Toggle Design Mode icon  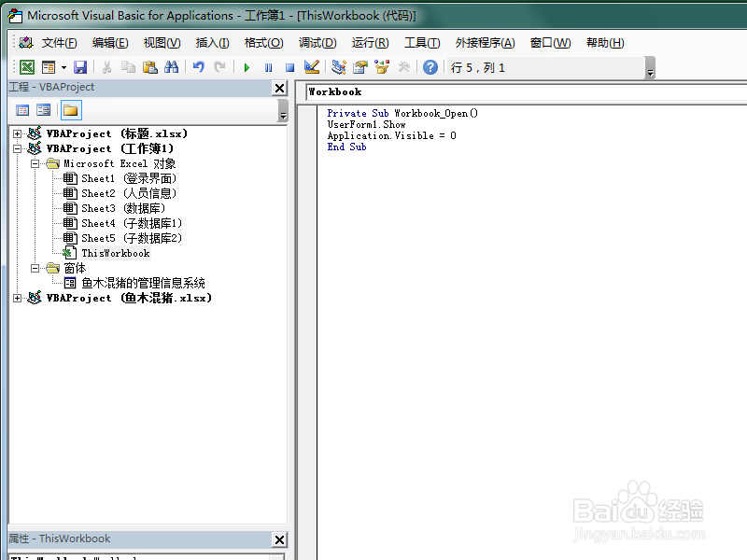point(312,67)
